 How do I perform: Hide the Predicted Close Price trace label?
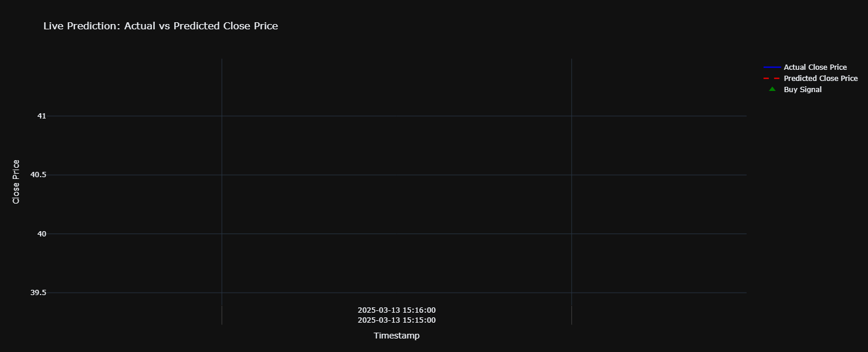coord(820,79)
